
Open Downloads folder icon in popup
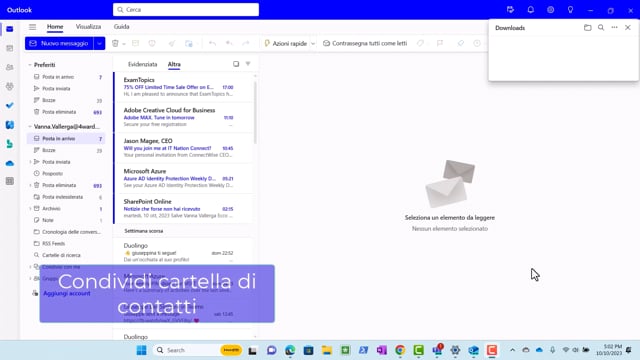(587, 28)
